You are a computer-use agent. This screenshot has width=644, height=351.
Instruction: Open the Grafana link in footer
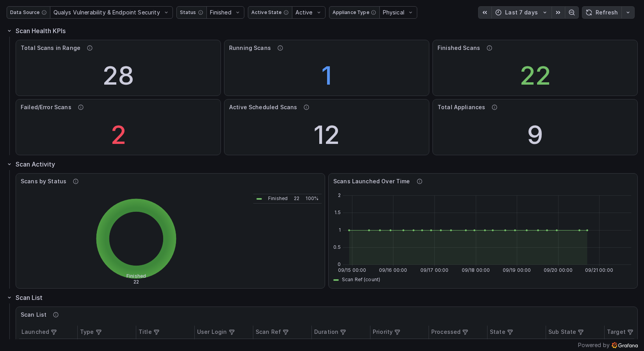[x=625, y=345]
